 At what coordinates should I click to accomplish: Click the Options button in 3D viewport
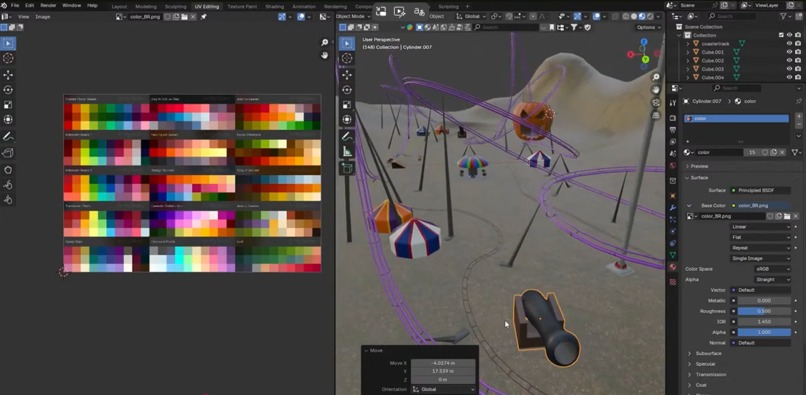(648, 27)
